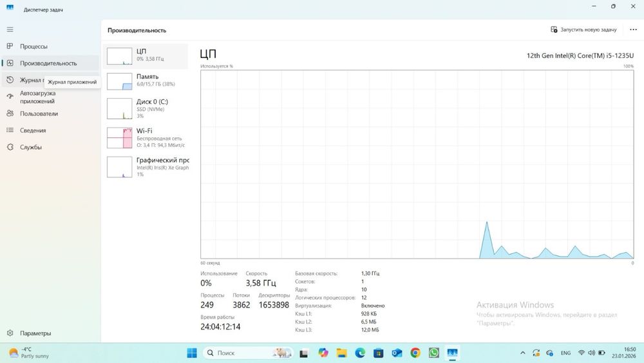Click the descriptors count 1653898
644x363 pixels.
tap(274, 304)
